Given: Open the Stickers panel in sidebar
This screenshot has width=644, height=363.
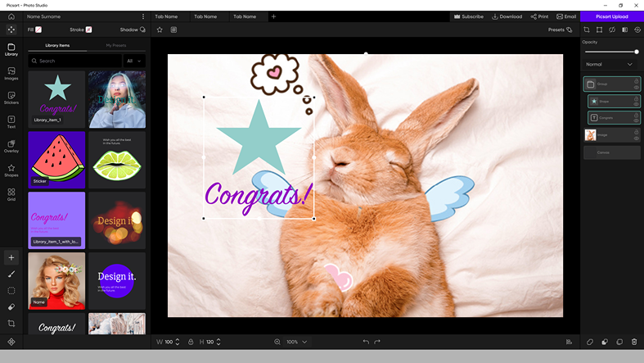Looking at the screenshot, I should coord(11,98).
